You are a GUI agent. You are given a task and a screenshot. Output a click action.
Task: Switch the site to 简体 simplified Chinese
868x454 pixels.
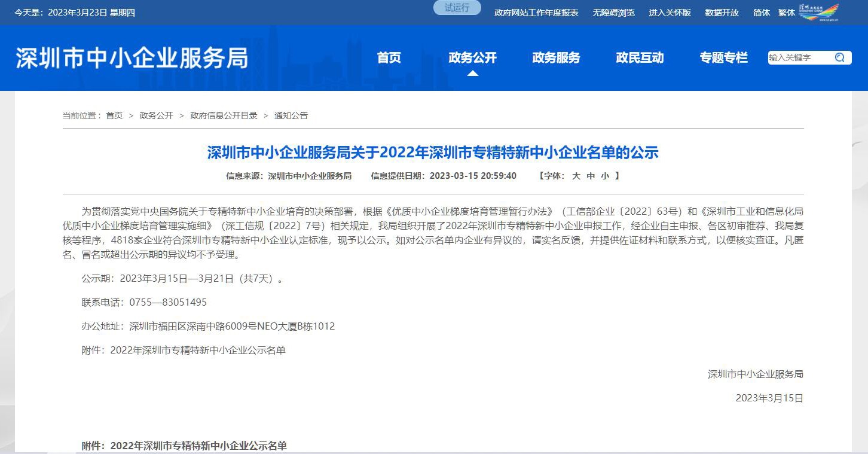tap(761, 12)
